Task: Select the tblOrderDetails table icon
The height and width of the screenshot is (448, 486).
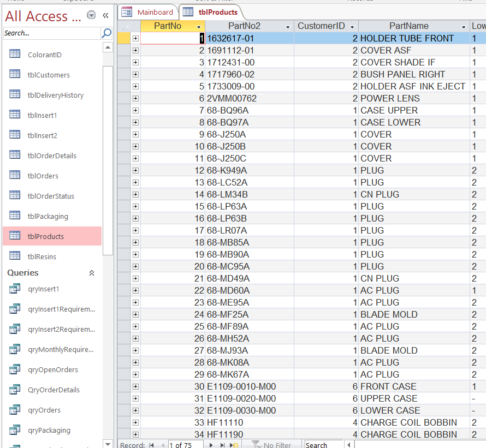Action: (15, 154)
